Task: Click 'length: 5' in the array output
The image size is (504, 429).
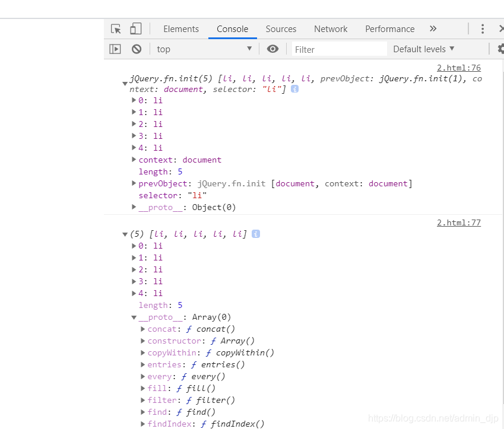Action: 160,305
